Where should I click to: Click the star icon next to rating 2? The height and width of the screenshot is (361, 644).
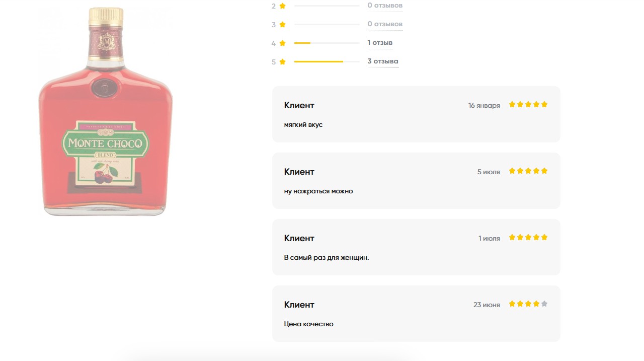282,6
